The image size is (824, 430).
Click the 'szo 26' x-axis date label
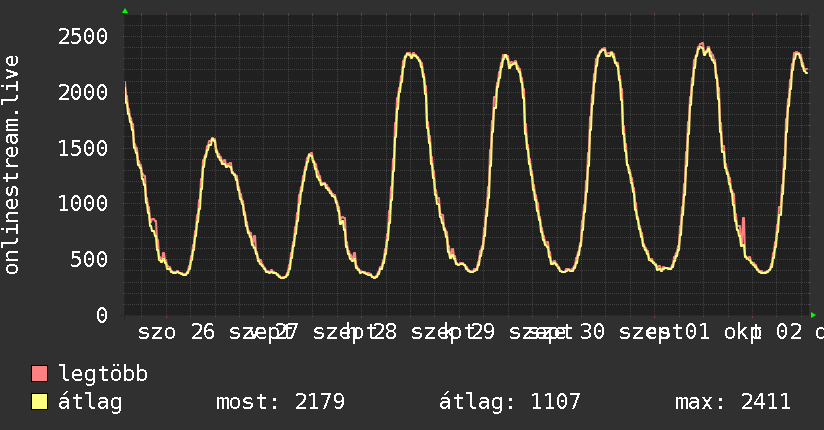coord(177,332)
